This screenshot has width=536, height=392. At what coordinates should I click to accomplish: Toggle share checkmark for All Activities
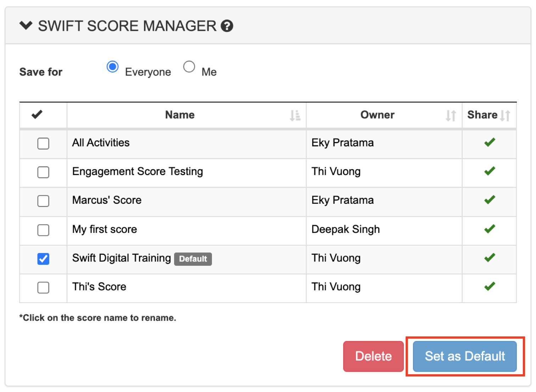point(490,142)
